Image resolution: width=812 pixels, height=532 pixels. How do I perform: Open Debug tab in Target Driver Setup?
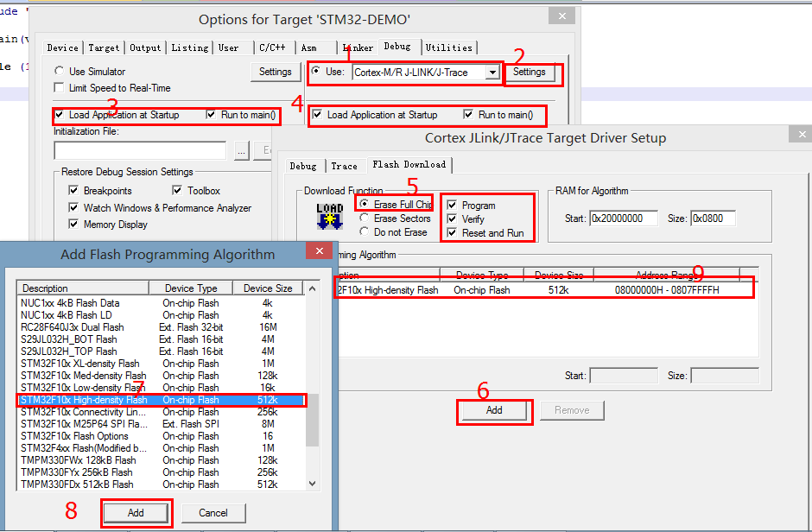(303, 166)
